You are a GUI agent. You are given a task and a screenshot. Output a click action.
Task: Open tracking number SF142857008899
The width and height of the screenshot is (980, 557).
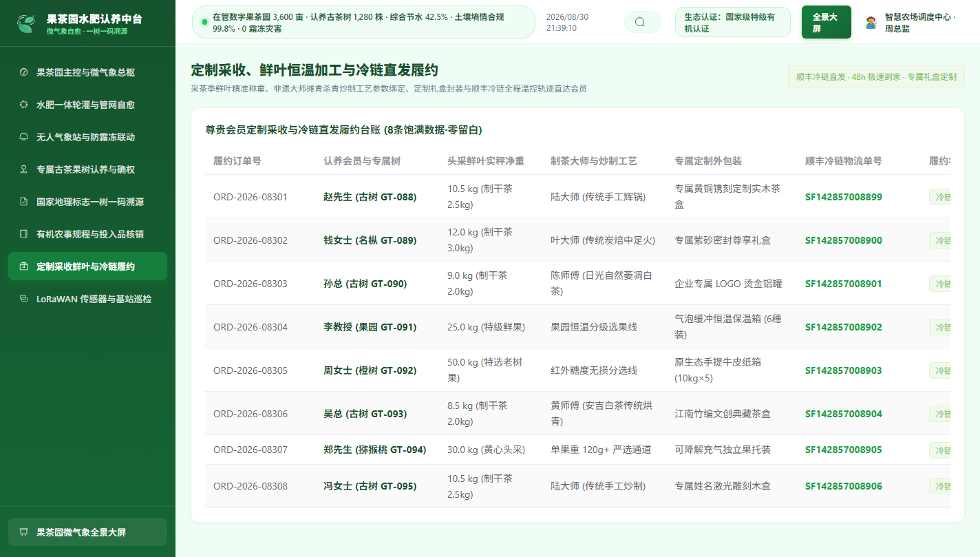pos(843,197)
